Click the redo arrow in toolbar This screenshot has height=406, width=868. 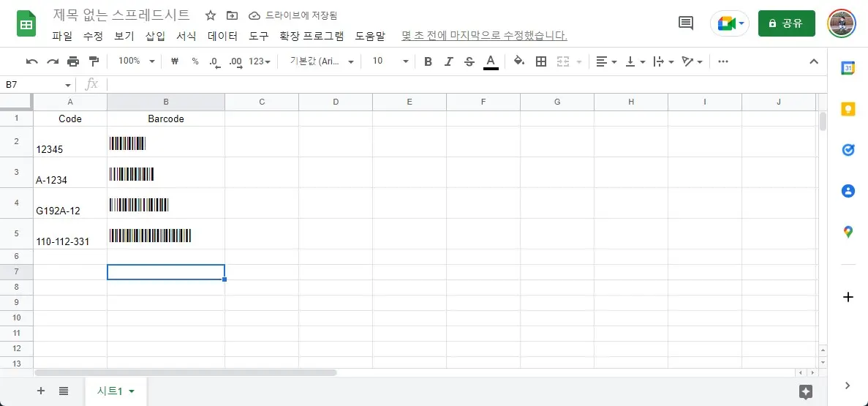pos(53,61)
